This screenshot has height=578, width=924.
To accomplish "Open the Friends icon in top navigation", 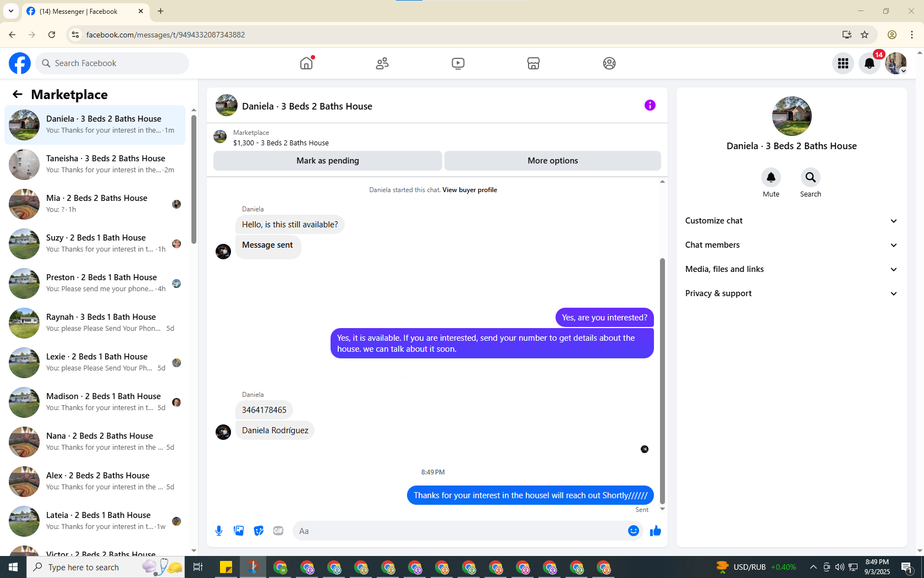I will (382, 63).
